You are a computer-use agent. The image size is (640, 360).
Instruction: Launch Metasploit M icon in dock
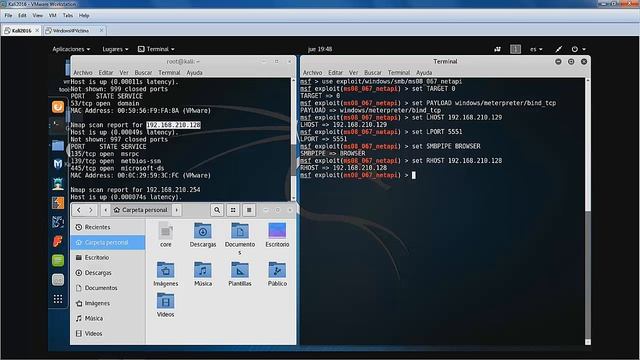[x=58, y=164]
